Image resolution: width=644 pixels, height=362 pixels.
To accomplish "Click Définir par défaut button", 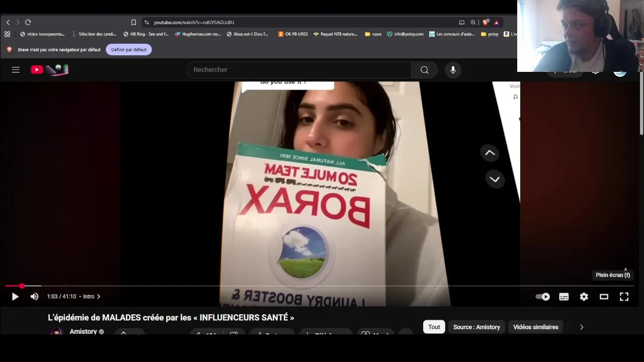I will click(x=129, y=50).
